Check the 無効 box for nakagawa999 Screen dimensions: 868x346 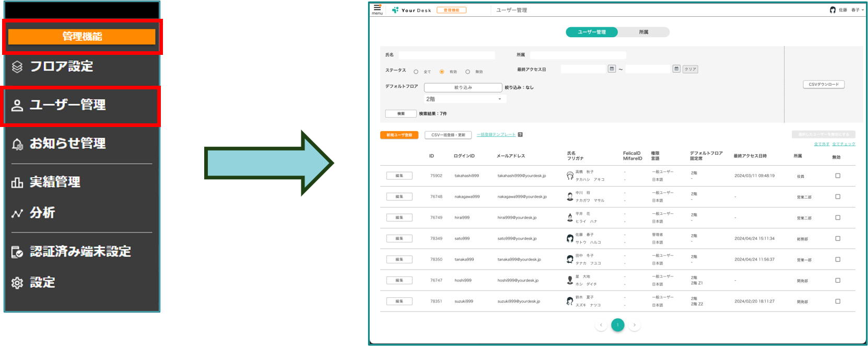838,197
